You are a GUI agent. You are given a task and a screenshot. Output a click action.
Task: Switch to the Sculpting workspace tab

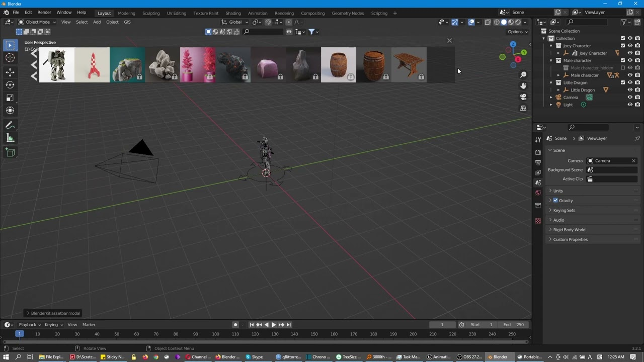click(x=151, y=13)
